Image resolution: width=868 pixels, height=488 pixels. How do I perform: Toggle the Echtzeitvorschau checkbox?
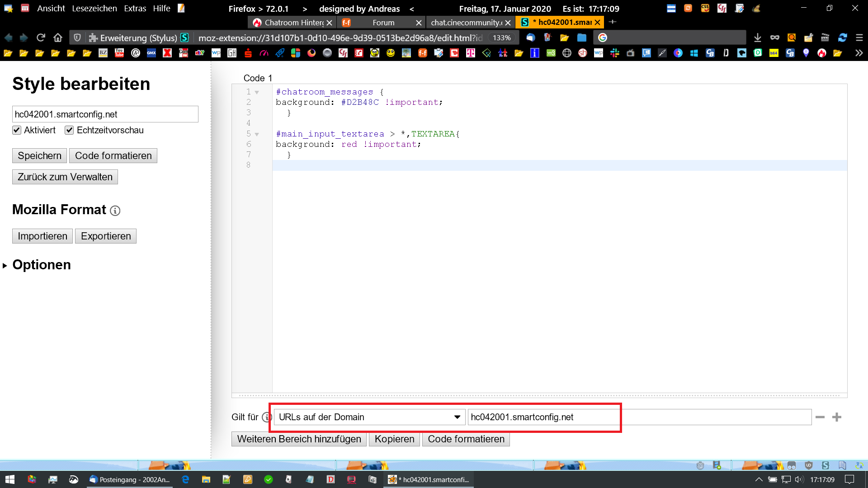click(69, 130)
